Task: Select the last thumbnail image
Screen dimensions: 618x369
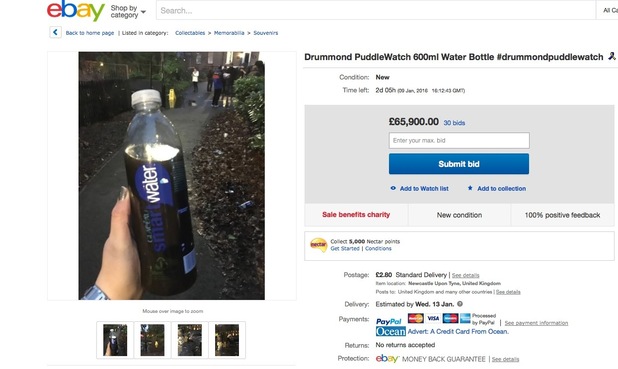Action: pos(227,340)
